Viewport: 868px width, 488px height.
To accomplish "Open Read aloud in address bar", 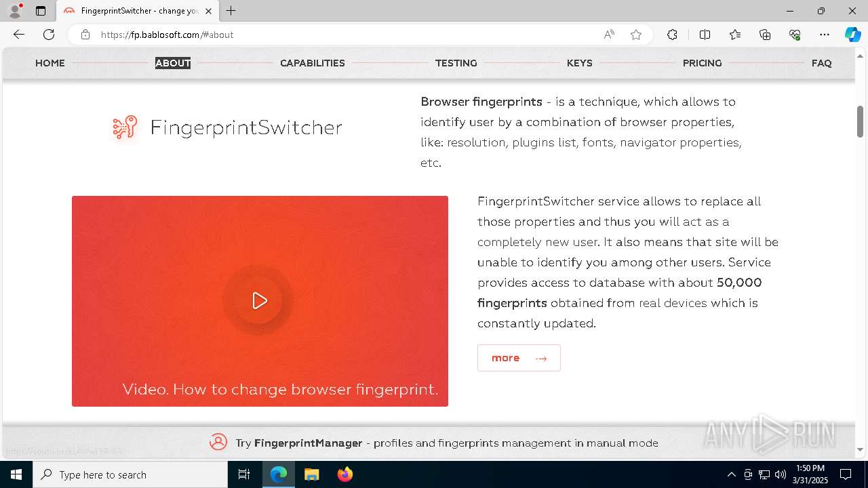I will pyautogui.click(x=609, y=35).
